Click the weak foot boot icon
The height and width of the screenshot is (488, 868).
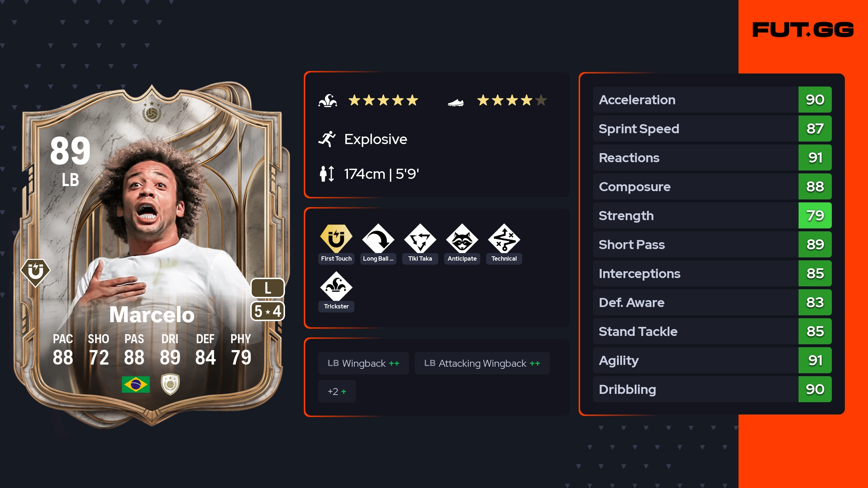coord(456,103)
